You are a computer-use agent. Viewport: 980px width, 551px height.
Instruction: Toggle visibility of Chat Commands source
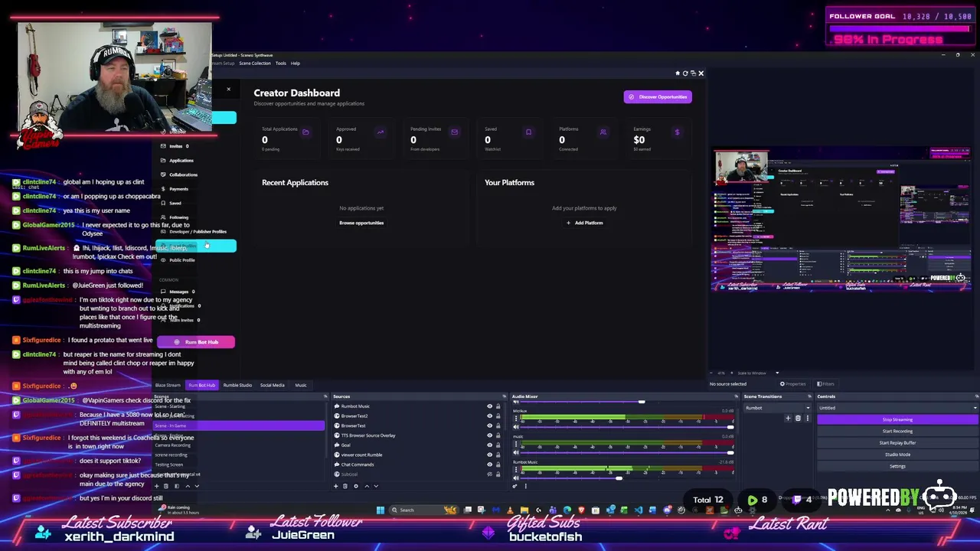(x=490, y=465)
